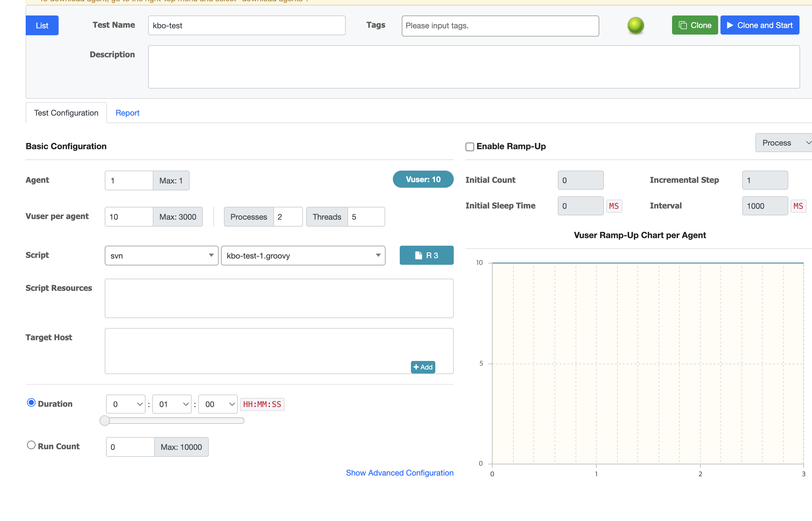
Task: Click the green status ball icon
Action: [x=635, y=26]
